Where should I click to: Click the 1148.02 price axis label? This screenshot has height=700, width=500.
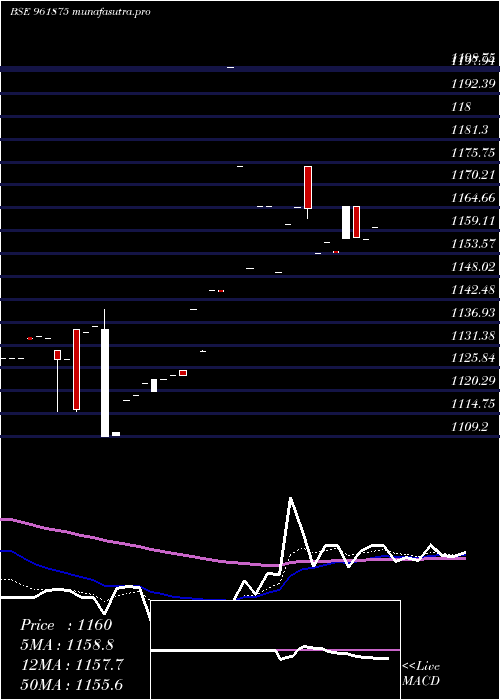[473, 267]
